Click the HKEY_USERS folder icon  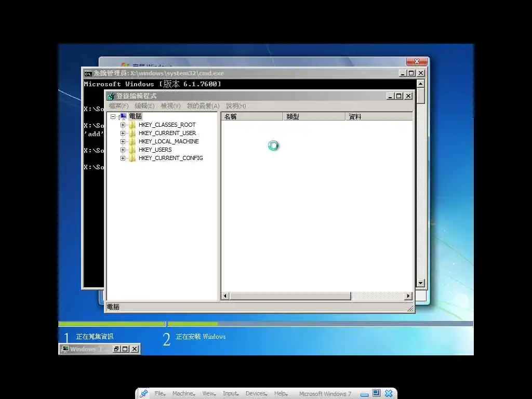click(132, 150)
